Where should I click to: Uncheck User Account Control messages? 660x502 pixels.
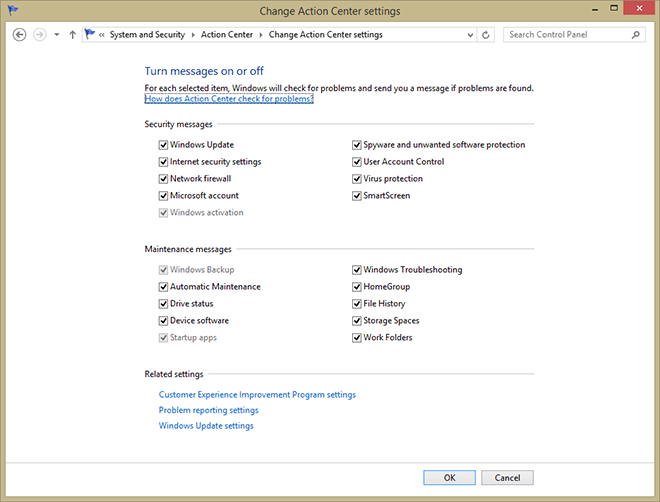point(357,162)
